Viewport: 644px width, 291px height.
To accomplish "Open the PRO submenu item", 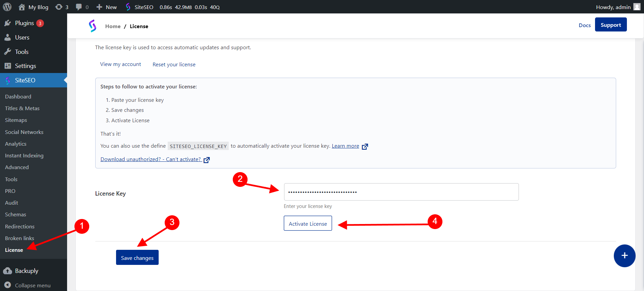I will coord(10,191).
